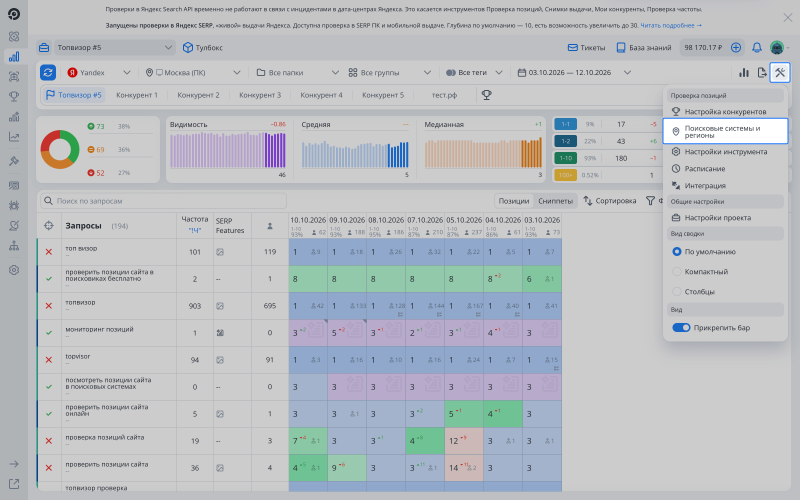Open Тикеты
Screen dimensions: 800x500
click(x=586, y=47)
